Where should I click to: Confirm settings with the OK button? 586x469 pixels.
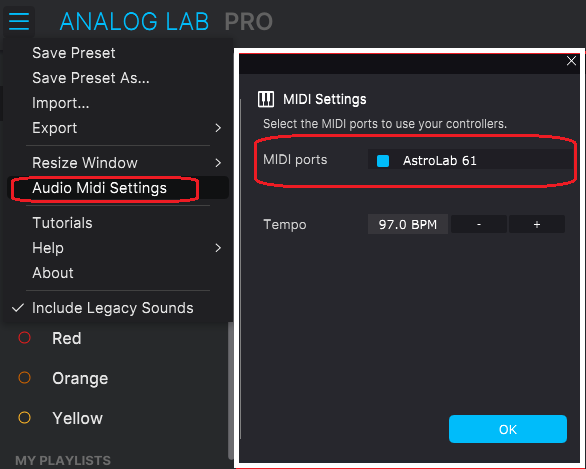[508, 429]
